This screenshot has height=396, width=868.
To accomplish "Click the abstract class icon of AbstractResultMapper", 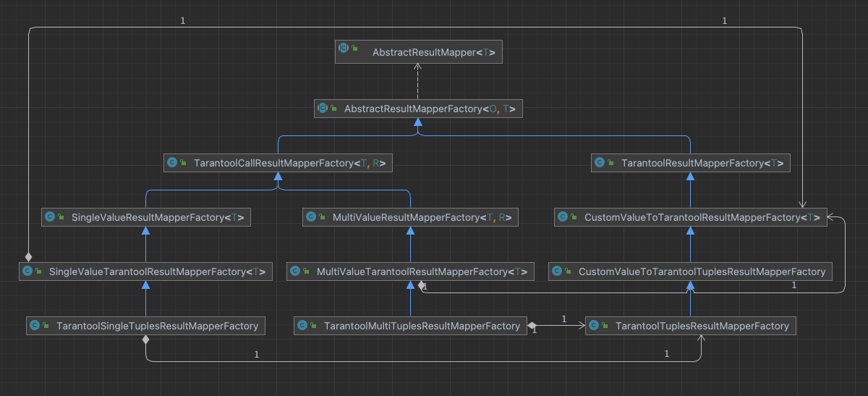I will pyautogui.click(x=344, y=48).
